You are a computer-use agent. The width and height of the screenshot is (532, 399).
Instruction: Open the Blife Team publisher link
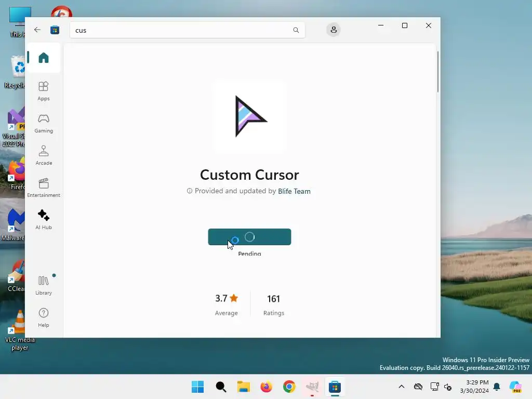294,191
